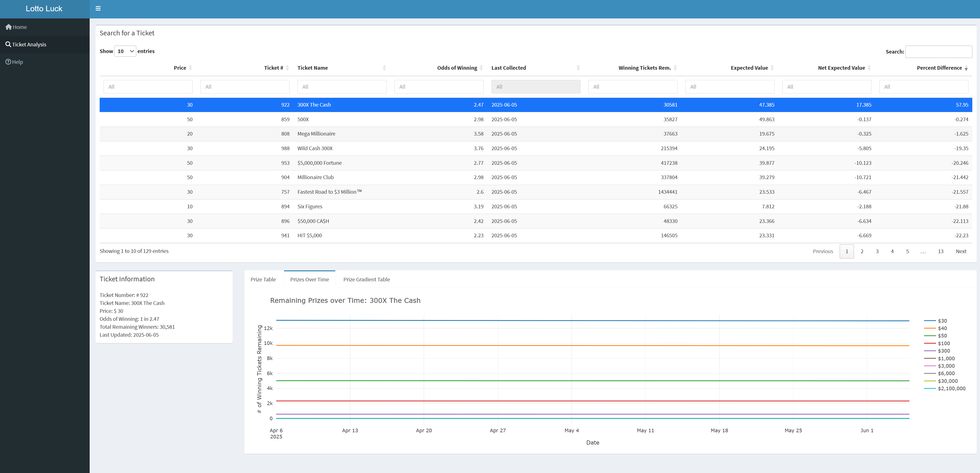Open the Last Collected filter box
Screen dimensions: 980x473
click(x=535, y=87)
